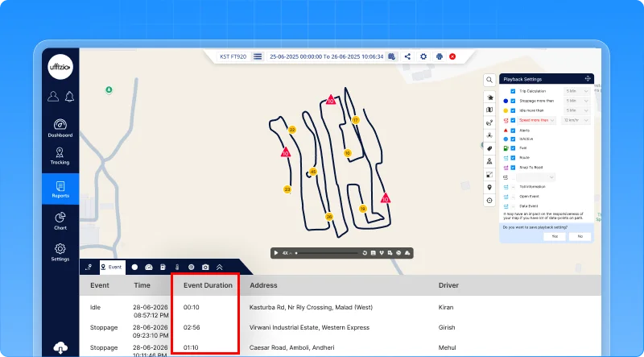Click the date range field at the top

coord(327,56)
